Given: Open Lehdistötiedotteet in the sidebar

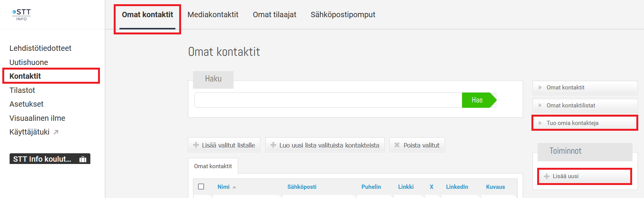Looking at the screenshot, I should [40, 48].
